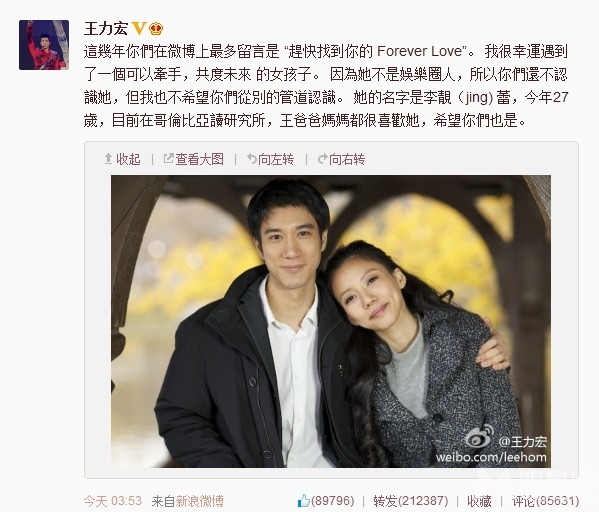
Task: Click the couple photo in the post
Action: pyautogui.click(x=331, y=321)
